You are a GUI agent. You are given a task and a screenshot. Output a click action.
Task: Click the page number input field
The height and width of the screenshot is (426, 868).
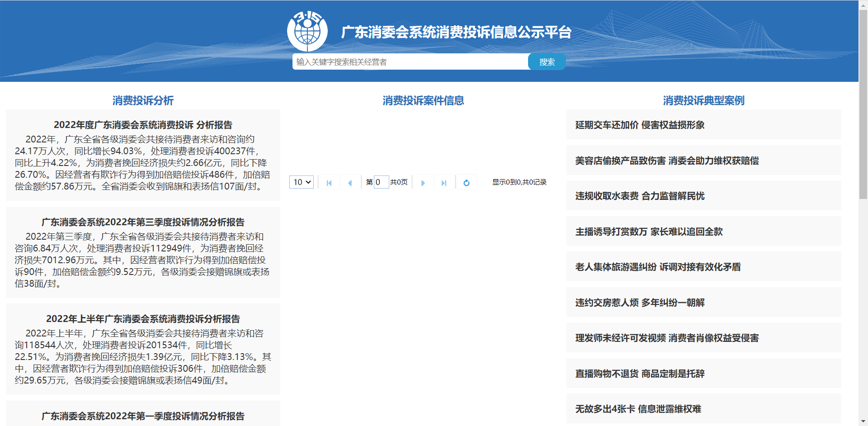coord(381,182)
